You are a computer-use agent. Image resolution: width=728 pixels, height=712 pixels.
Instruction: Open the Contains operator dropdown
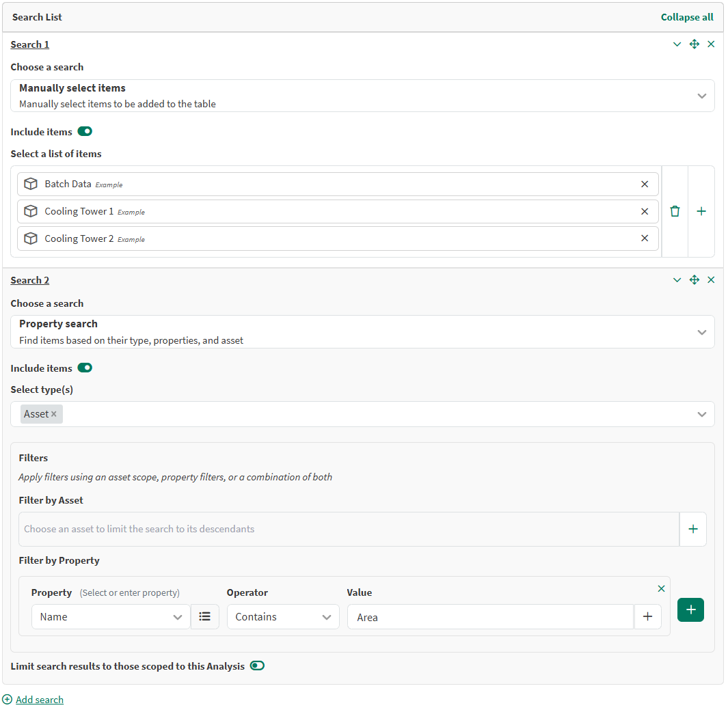click(283, 616)
